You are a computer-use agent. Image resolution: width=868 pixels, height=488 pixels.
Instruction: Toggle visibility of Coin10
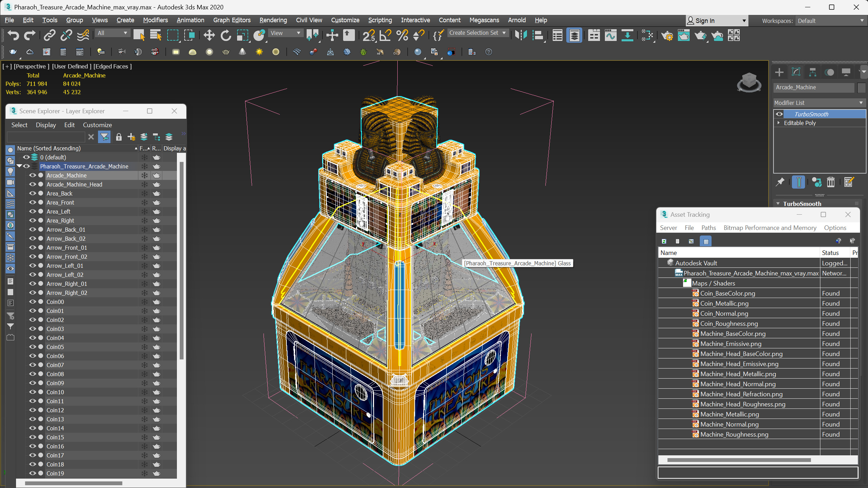coord(32,392)
